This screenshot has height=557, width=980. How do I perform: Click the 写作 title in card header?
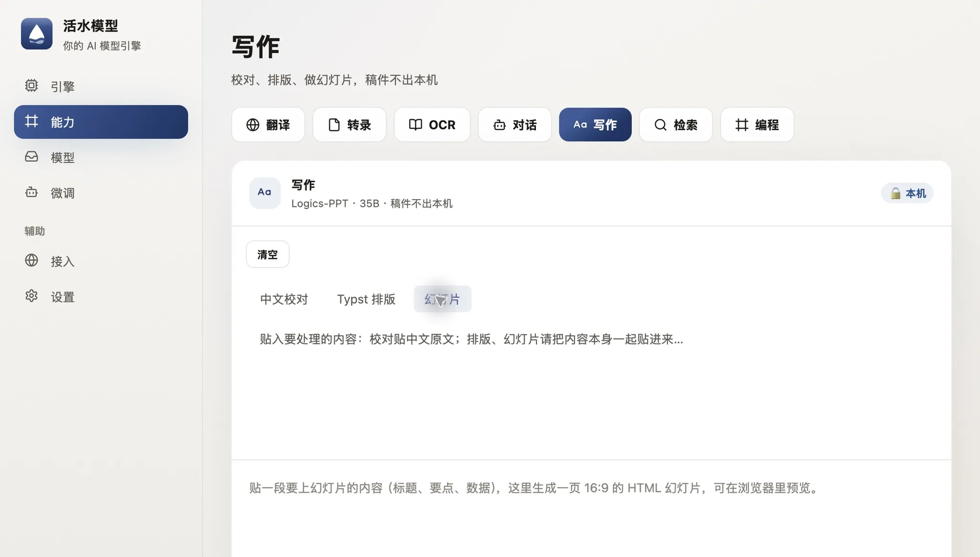(303, 184)
